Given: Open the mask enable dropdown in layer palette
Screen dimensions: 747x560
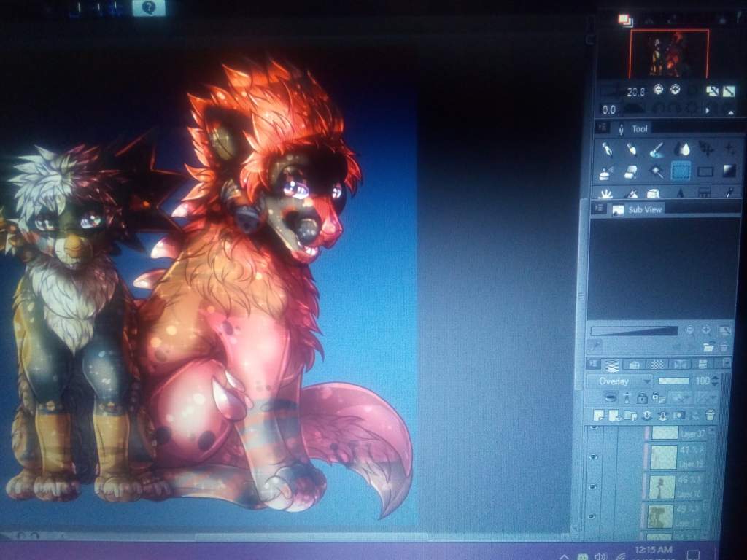Looking at the screenshot, I should pyautogui.click(x=680, y=397).
